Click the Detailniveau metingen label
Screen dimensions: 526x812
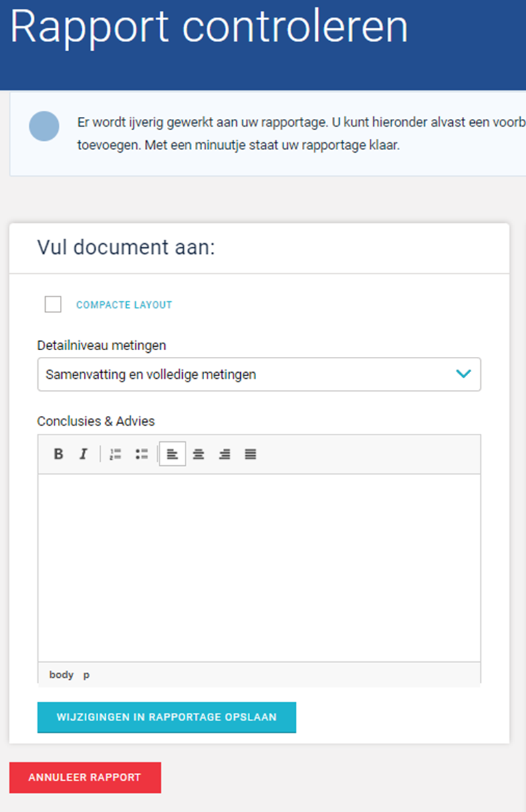point(102,346)
